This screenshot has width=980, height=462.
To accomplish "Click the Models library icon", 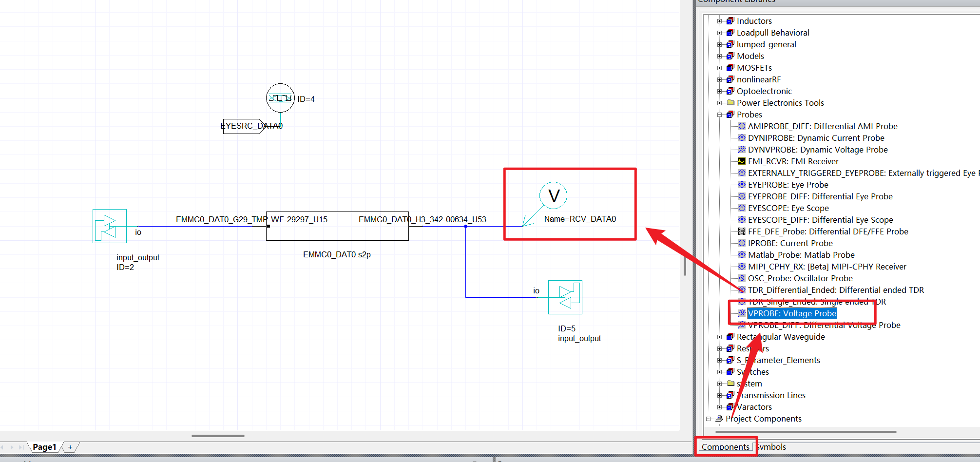I will [730, 56].
